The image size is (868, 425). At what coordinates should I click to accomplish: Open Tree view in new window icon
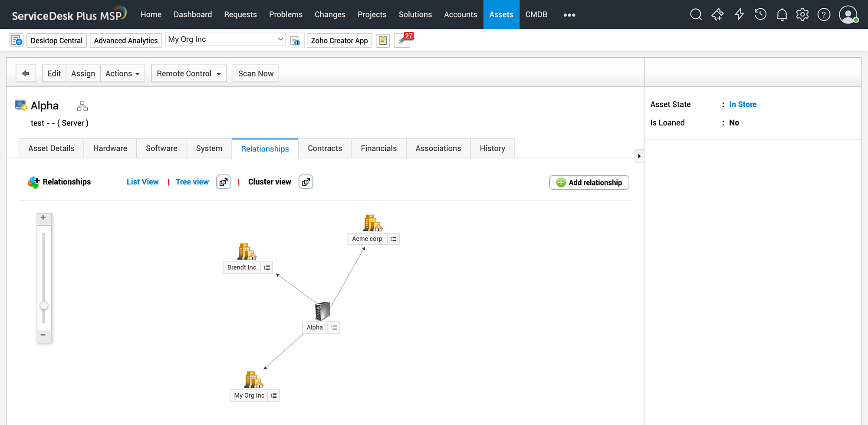pyautogui.click(x=223, y=182)
